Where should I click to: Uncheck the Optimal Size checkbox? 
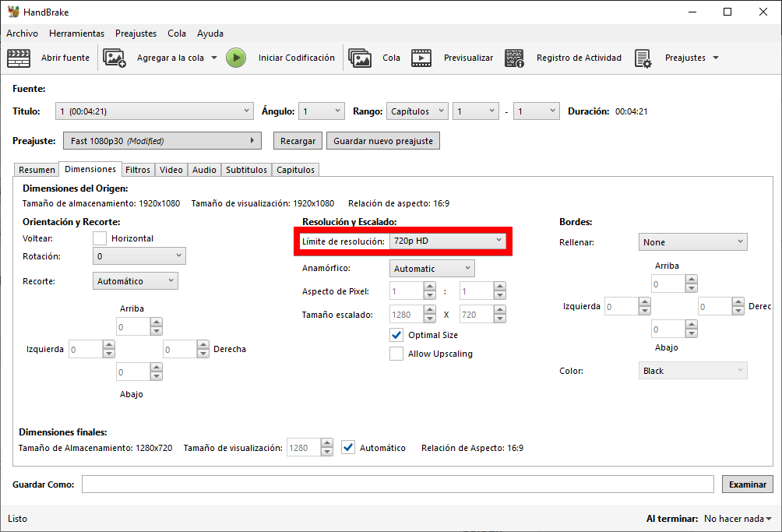[x=396, y=335]
